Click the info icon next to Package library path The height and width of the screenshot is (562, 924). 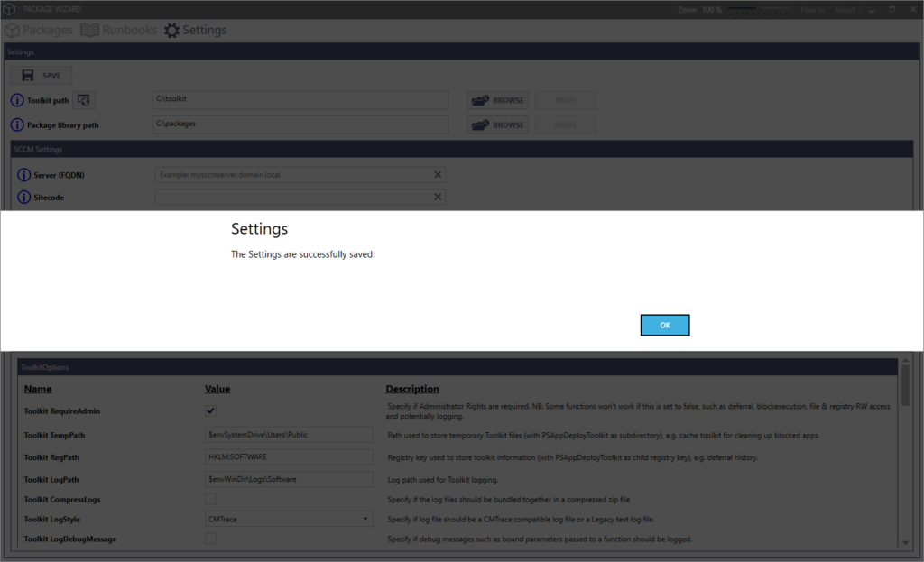(17, 124)
